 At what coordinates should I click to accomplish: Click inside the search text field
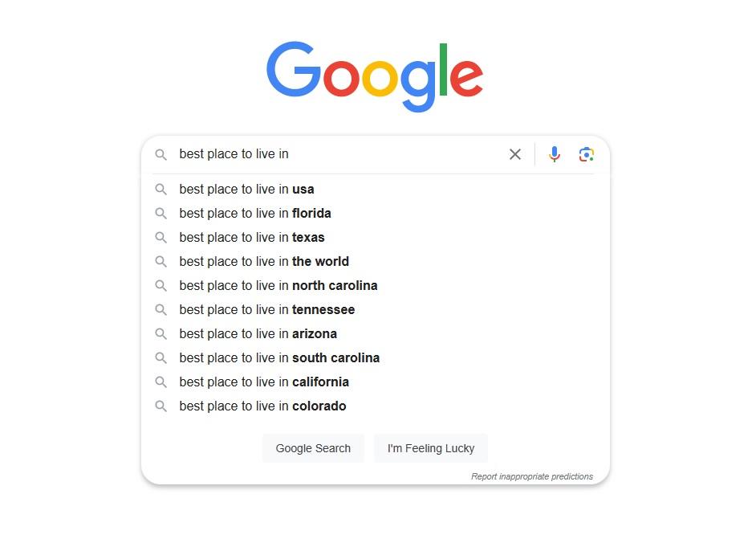pyautogui.click(x=337, y=154)
